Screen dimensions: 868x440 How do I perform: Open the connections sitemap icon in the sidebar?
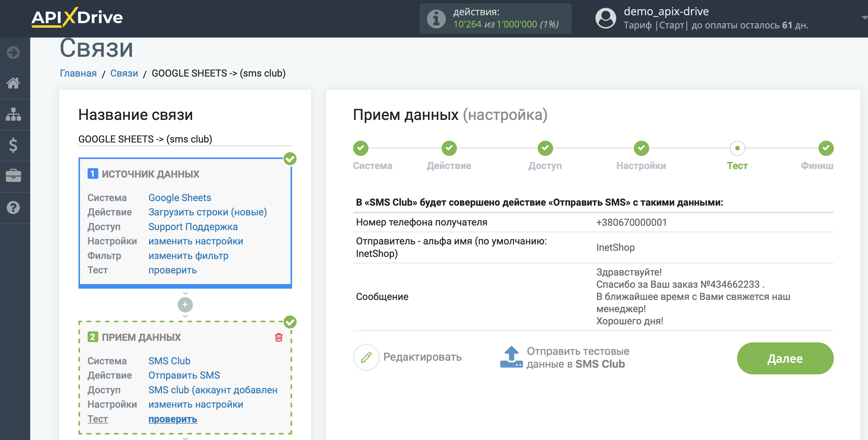[13, 114]
